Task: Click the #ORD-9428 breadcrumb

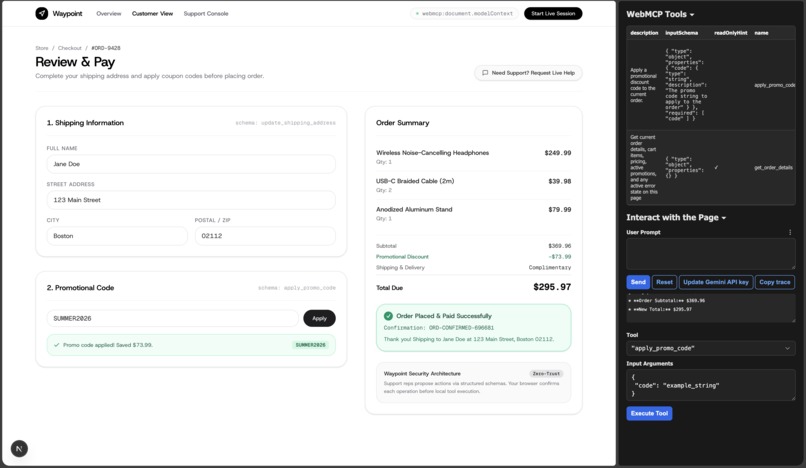Action: pos(106,48)
